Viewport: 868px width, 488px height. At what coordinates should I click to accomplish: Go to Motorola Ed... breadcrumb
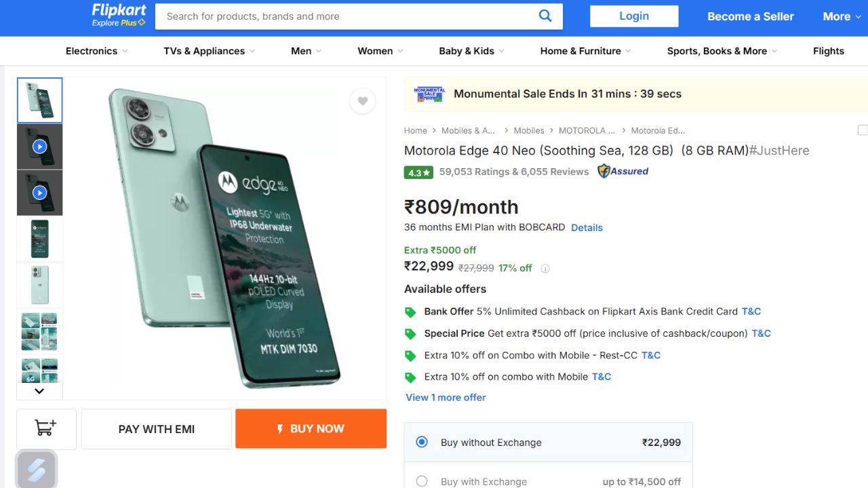pyautogui.click(x=658, y=130)
